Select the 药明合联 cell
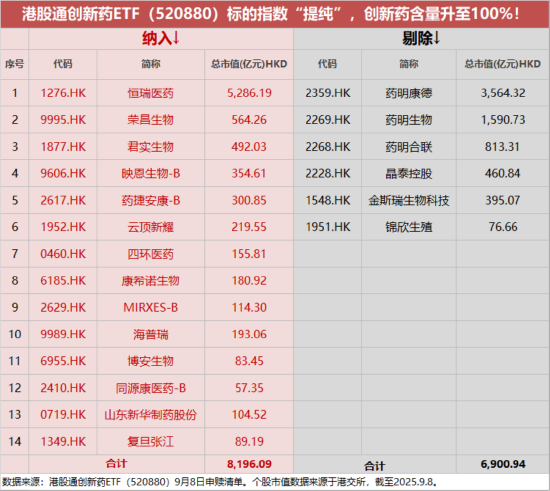The width and height of the screenshot is (550, 491). click(409, 147)
